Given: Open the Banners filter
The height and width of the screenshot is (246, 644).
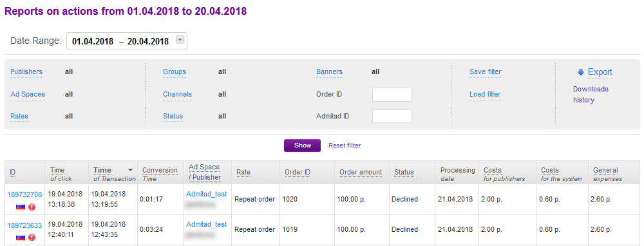Looking at the screenshot, I should pyautogui.click(x=329, y=72).
